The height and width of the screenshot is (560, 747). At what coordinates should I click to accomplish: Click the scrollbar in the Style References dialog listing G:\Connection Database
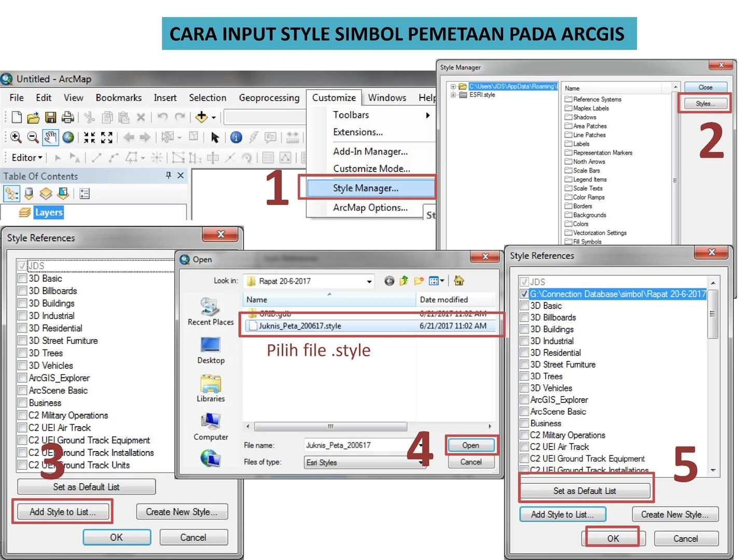(713, 314)
